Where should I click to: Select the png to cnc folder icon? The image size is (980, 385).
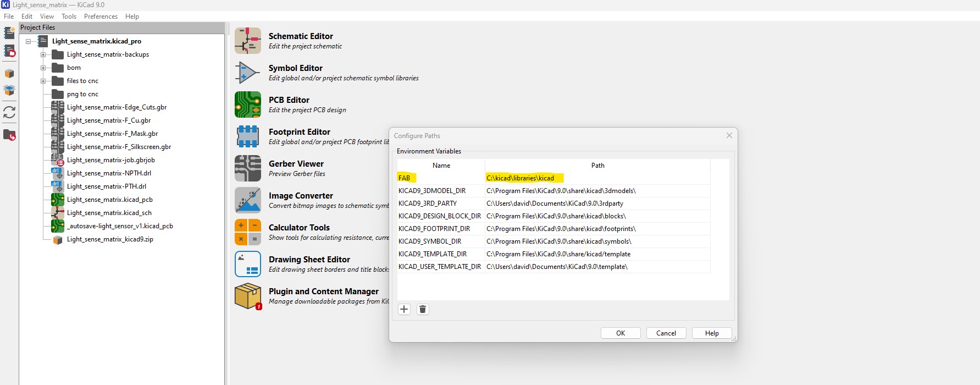click(x=58, y=94)
